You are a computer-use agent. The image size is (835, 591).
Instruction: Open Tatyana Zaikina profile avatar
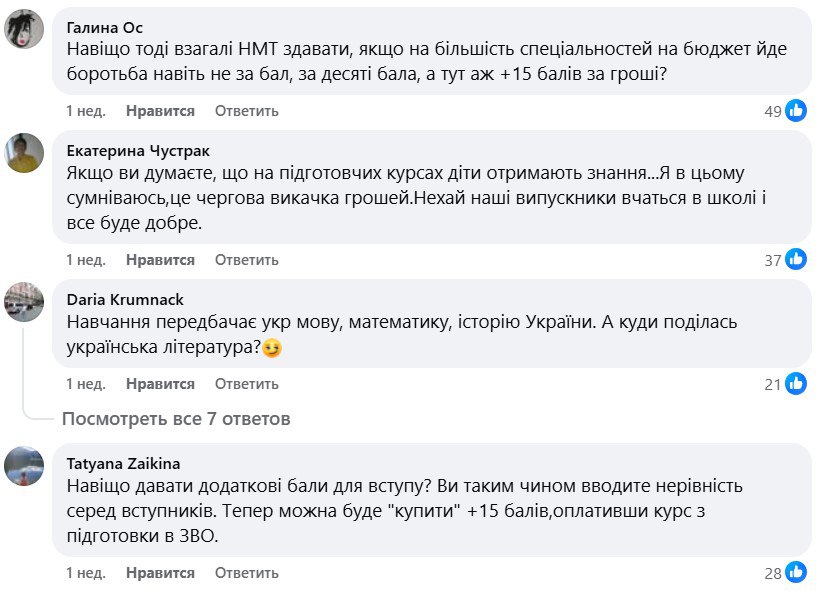[24, 465]
